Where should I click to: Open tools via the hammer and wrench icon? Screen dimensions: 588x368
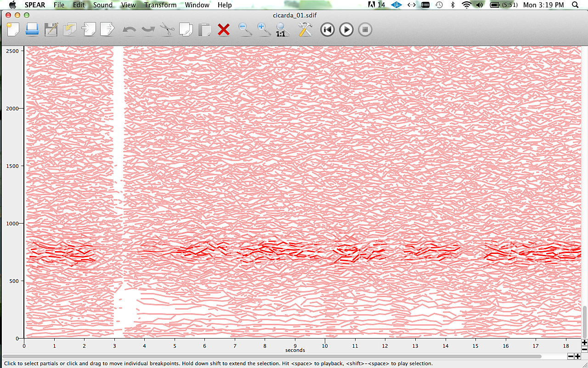tap(305, 30)
